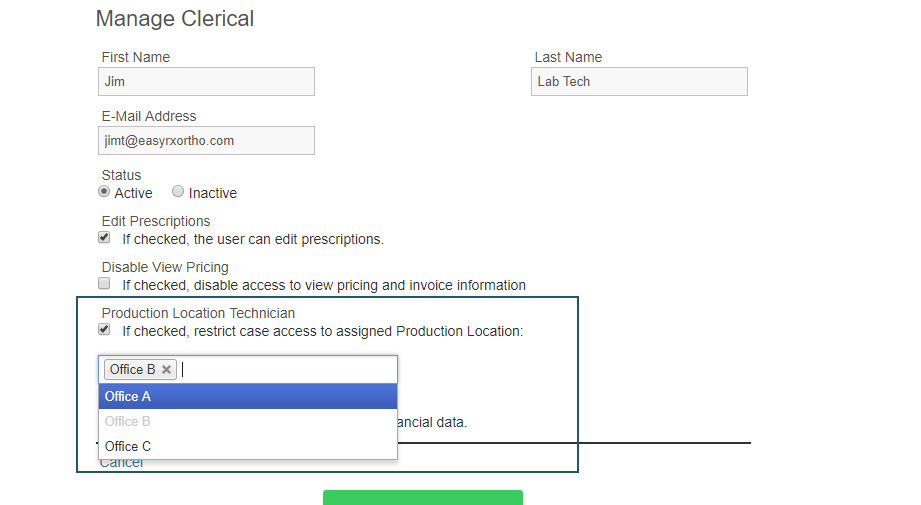Toggle the Edit Prescriptions checkbox
Image resolution: width=921 pixels, height=505 pixels.
coord(104,238)
